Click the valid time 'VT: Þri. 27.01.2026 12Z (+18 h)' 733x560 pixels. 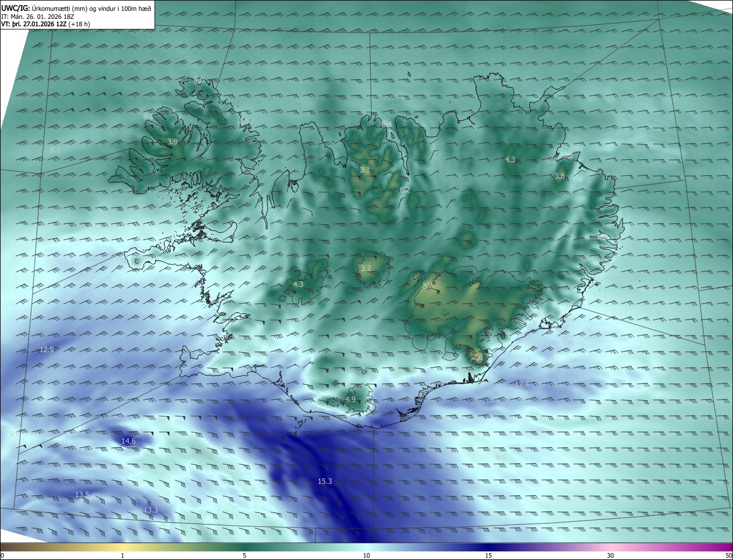tap(45, 24)
